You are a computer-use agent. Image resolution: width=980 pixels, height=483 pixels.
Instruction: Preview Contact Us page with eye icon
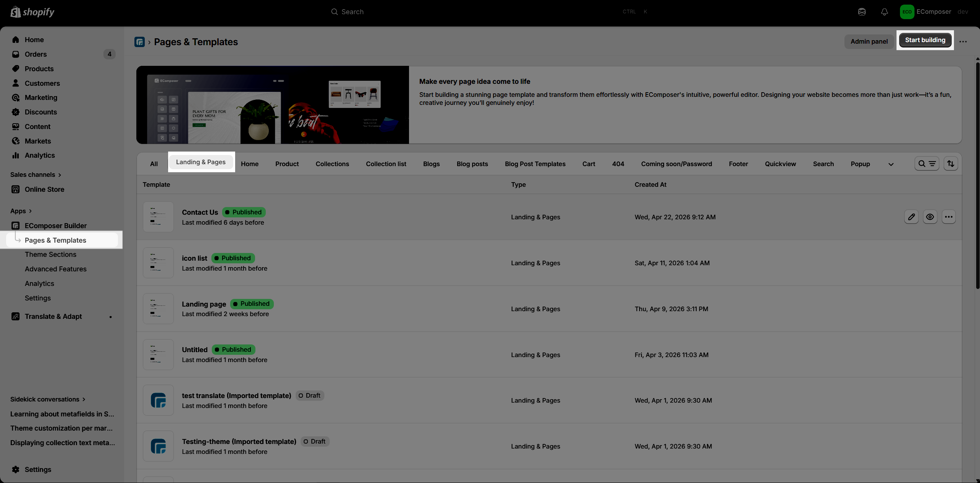click(x=930, y=217)
